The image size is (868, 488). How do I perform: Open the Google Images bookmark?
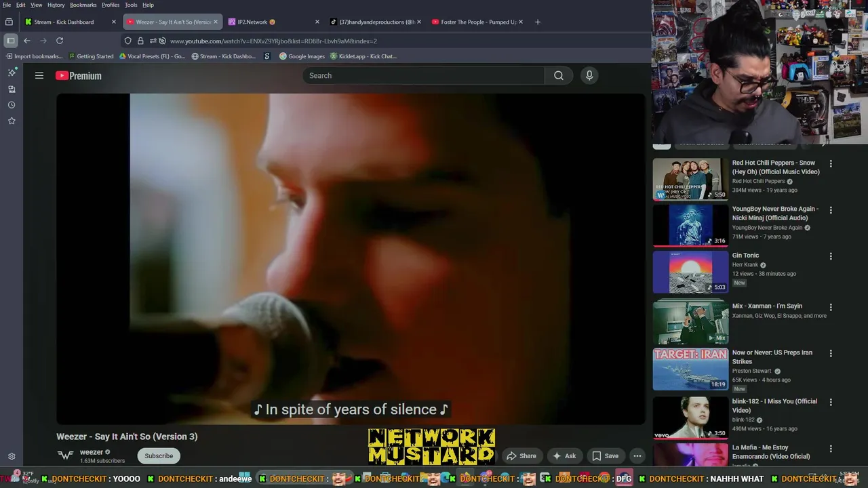[302, 56]
